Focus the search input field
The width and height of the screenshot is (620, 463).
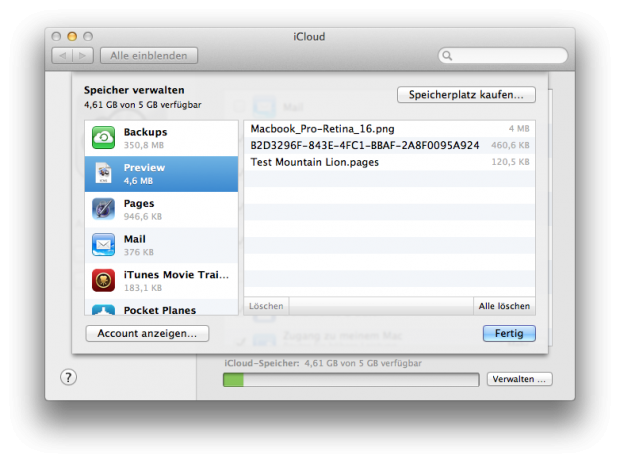point(503,55)
